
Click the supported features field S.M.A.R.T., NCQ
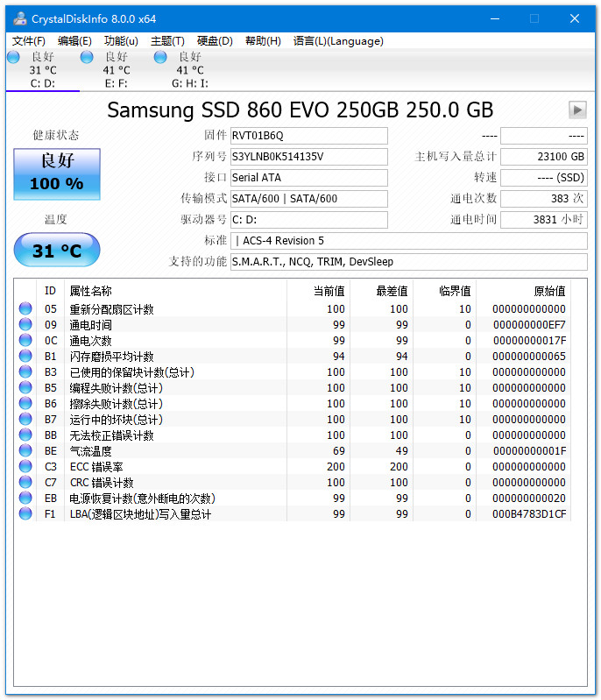409,262
